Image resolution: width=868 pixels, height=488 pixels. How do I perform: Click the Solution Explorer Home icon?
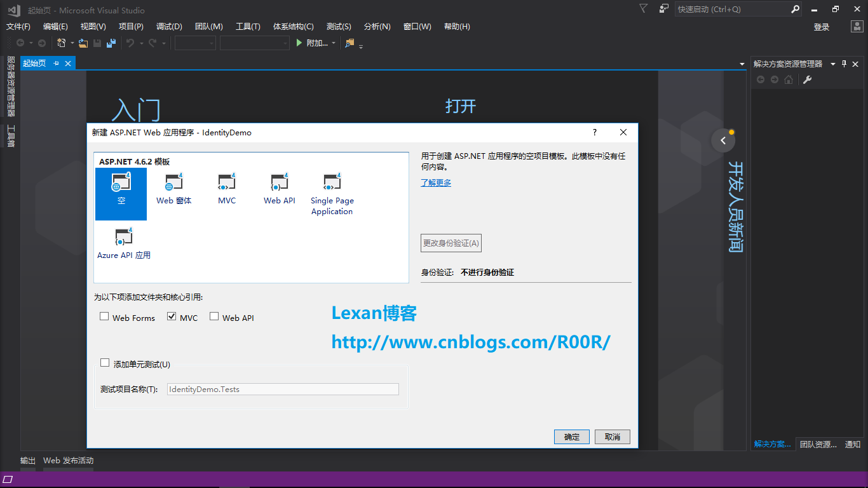789,79
